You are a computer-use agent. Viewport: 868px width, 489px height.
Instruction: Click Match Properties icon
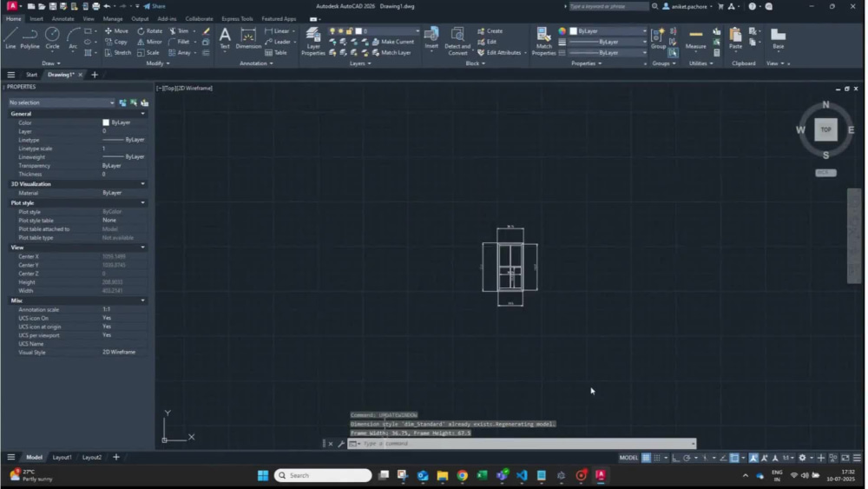pos(543,42)
